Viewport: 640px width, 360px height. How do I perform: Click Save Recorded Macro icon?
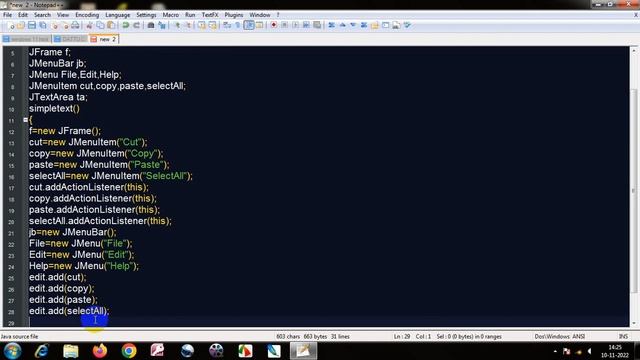pos(317,25)
